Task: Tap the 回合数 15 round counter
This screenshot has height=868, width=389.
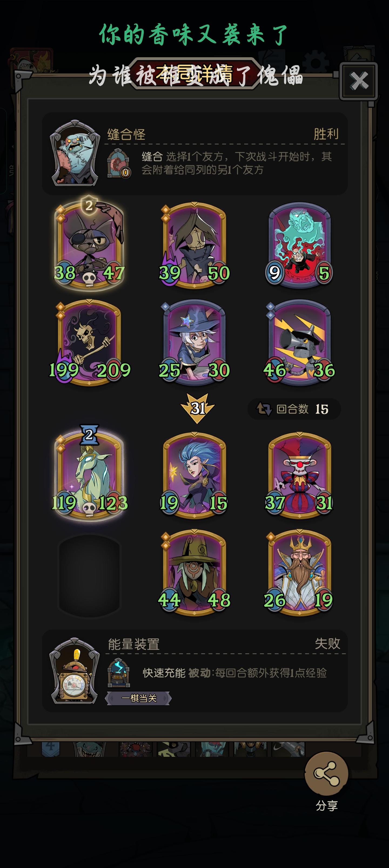Action: pos(294,409)
